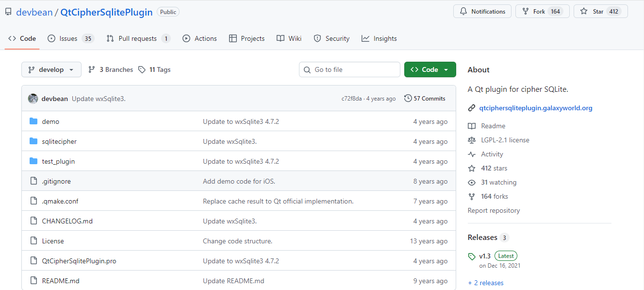This screenshot has height=290, width=644.
Task: Click the bell icon in Notifications button
Action: point(463,12)
